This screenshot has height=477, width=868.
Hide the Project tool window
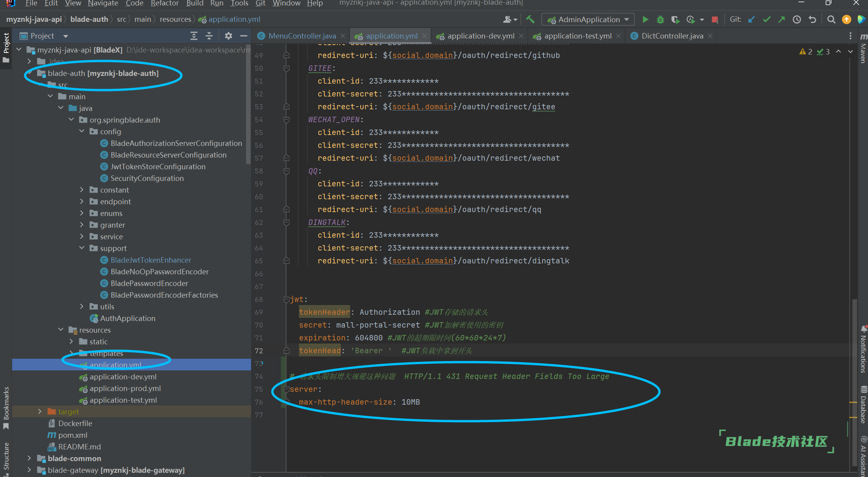(x=244, y=36)
